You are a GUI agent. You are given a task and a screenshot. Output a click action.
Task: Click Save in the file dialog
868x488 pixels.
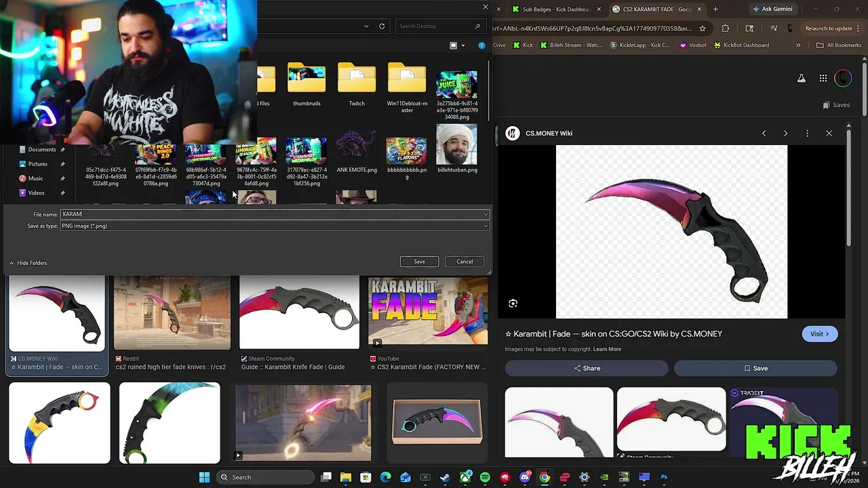point(420,262)
